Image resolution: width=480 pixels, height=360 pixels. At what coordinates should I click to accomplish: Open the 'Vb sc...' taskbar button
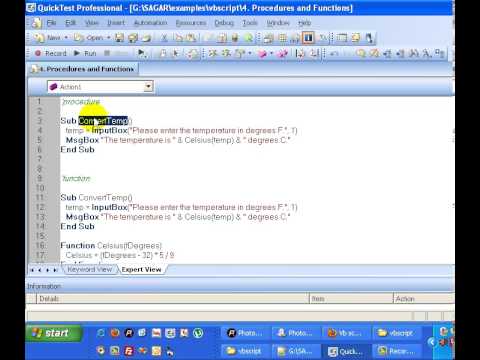[346, 333]
